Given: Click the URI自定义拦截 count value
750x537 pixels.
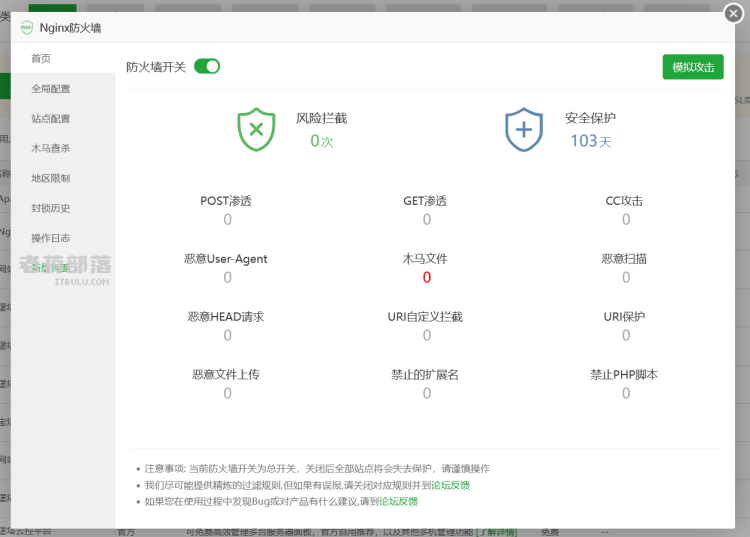Looking at the screenshot, I should [427, 335].
